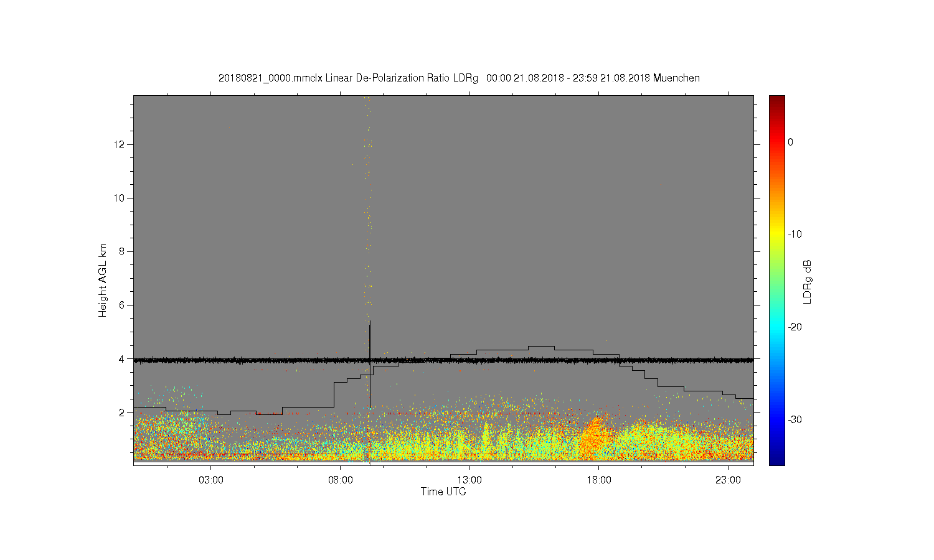Click the colorbar label 0

point(791,142)
